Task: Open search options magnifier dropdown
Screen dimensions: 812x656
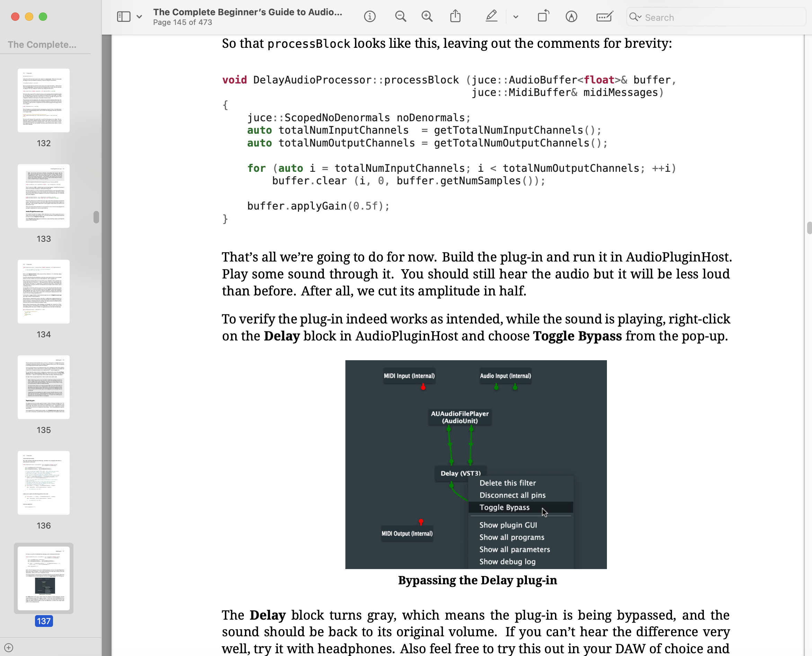Action: tap(635, 17)
